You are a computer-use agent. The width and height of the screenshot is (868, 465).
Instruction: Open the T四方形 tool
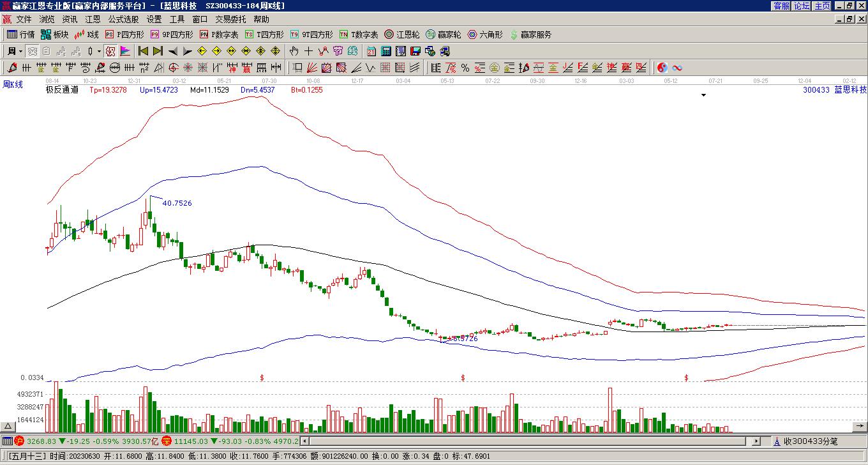click(x=264, y=34)
